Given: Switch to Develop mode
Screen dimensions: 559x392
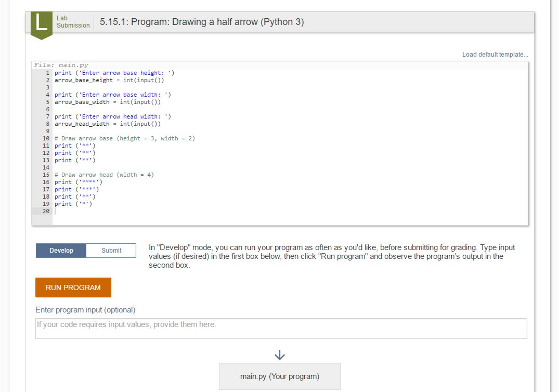Looking at the screenshot, I should coord(61,250).
